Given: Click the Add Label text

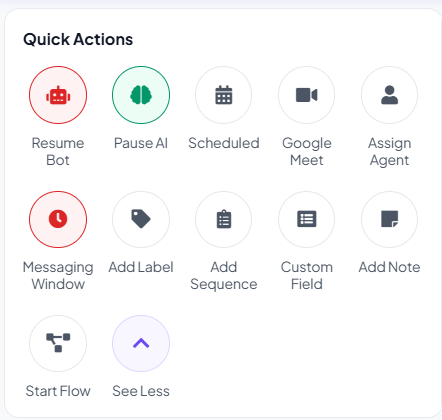Looking at the screenshot, I should pyautogui.click(x=141, y=267).
